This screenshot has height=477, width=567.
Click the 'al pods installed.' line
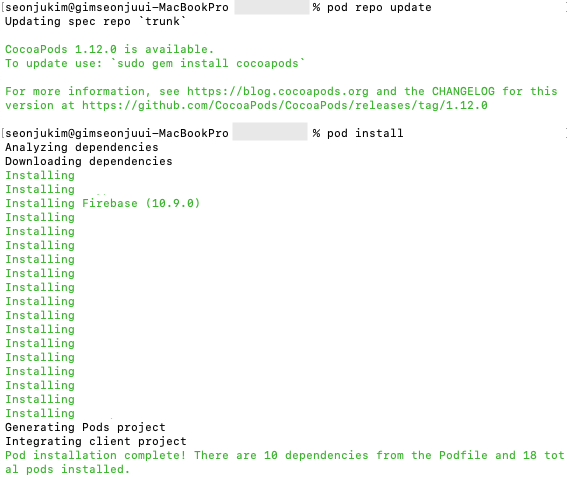67,470
